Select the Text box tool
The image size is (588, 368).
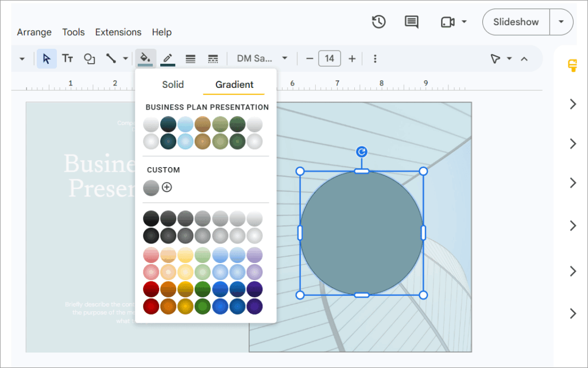tap(68, 59)
